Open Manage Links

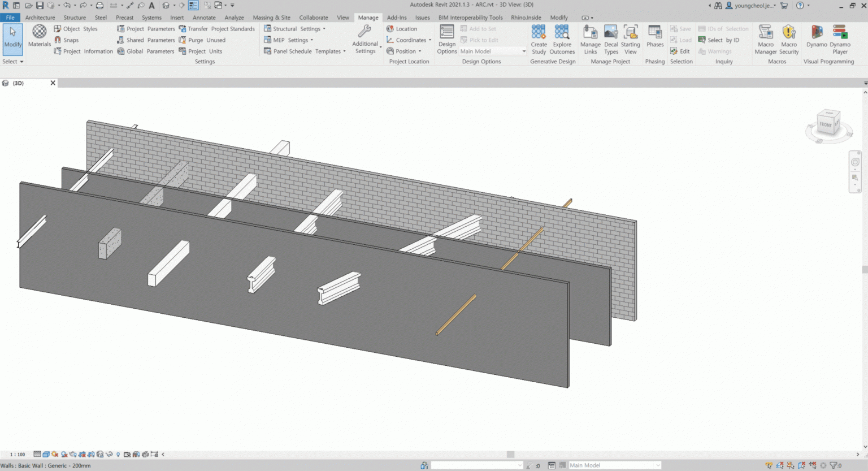click(590, 40)
